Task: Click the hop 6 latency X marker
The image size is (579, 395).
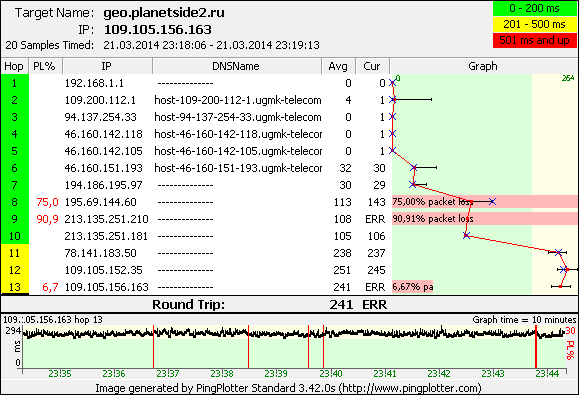Action: [414, 168]
